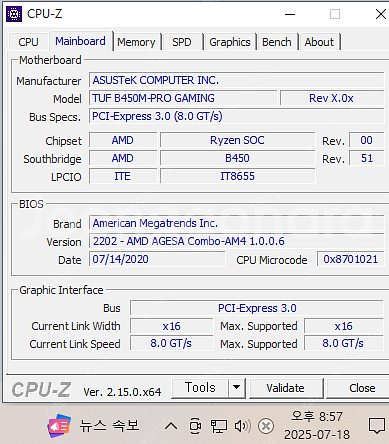Switch to the Graphics tab
Image resolution: width=389 pixels, height=444 pixels.
point(230,42)
